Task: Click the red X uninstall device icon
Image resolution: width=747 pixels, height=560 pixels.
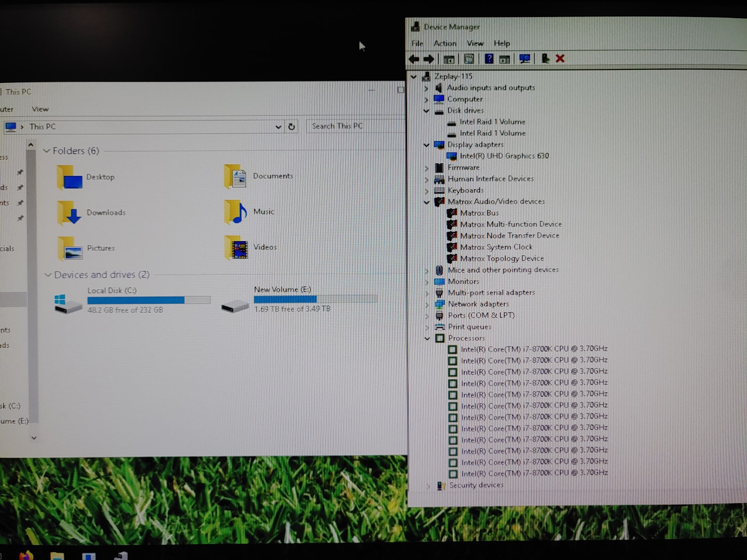Action: pos(560,59)
